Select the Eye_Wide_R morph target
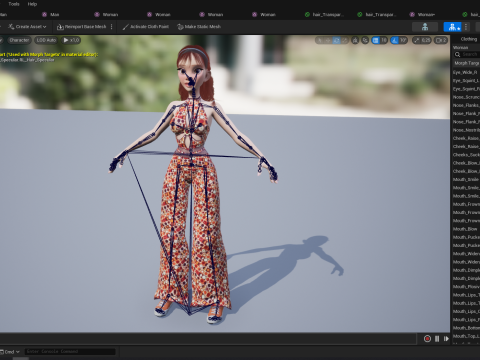Image resolution: width=480 pixels, height=360 pixels. tap(466, 72)
